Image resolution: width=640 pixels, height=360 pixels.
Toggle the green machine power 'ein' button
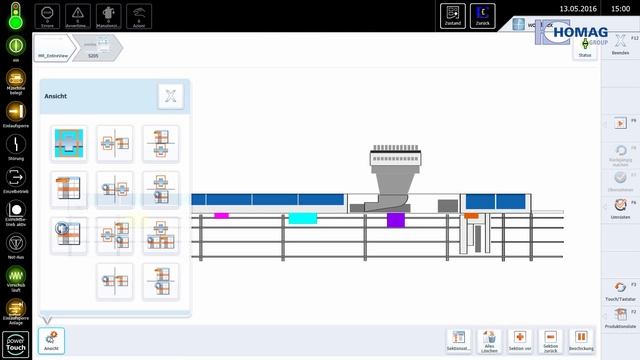(x=16, y=46)
